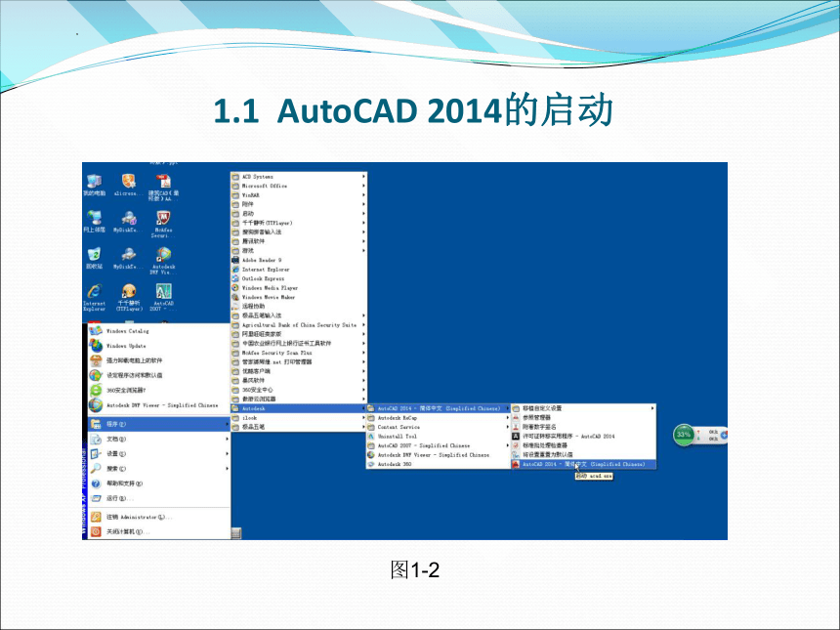This screenshot has width=840, height=630.
Task: Launch Windows Movie Maker from Programs list
Action: pos(299,297)
